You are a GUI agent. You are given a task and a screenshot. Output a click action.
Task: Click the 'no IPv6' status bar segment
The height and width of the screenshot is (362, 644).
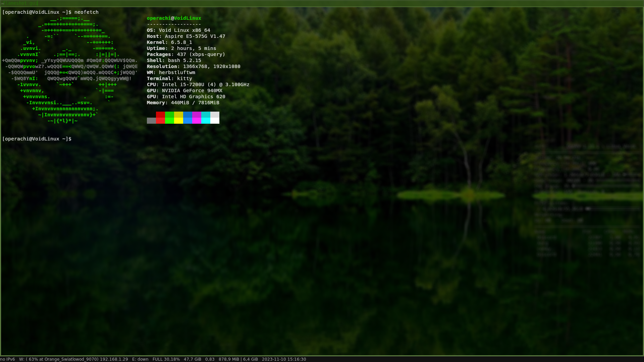tap(7, 359)
